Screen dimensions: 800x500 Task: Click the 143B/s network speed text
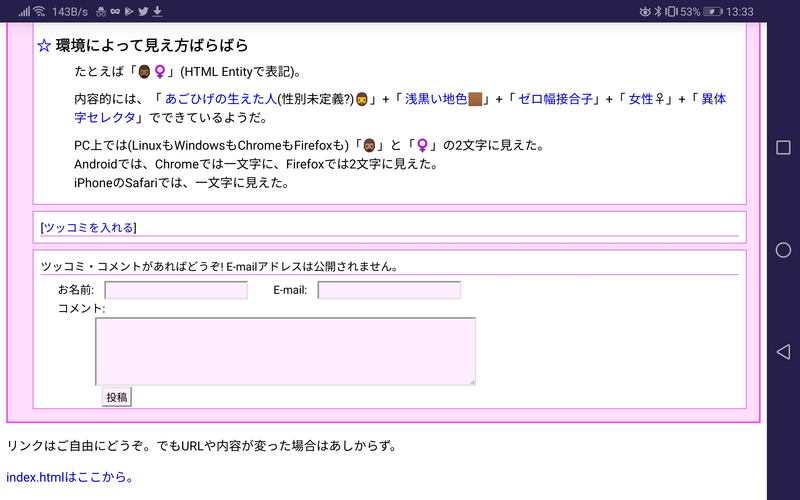pyautogui.click(x=70, y=11)
